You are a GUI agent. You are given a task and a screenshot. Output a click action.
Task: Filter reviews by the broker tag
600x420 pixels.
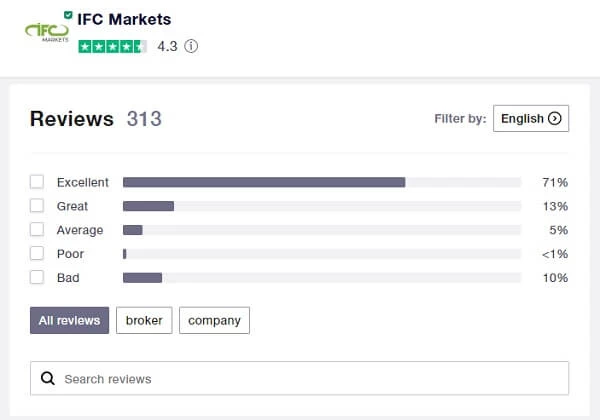[x=144, y=321]
